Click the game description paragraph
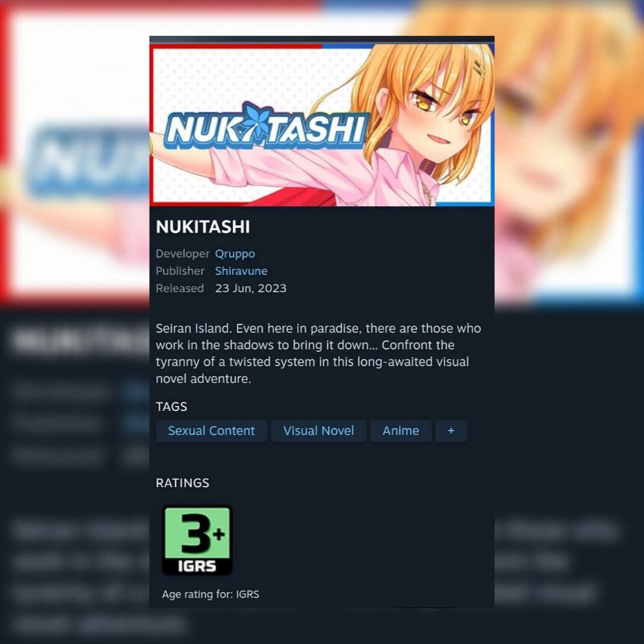The width and height of the screenshot is (644, 644). click(x=318, y=353)
